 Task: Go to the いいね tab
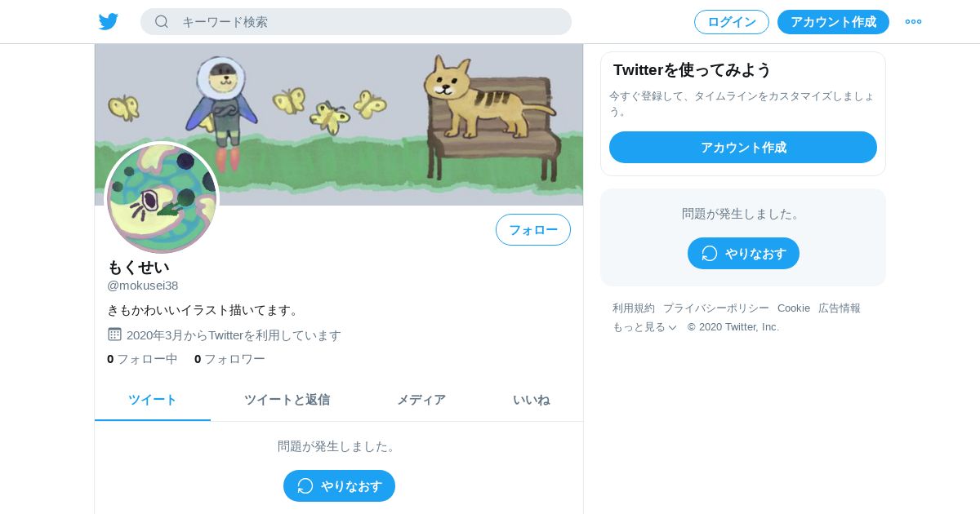click(x=531, y=400)
